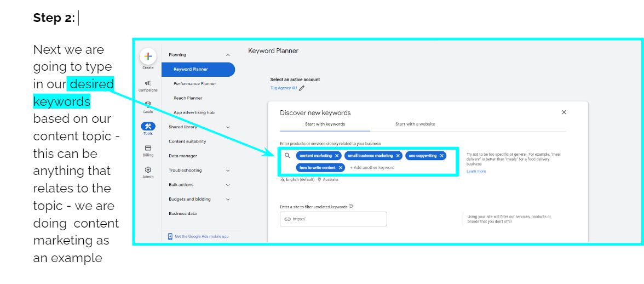Screen dimensions: 644x284
Task: Open the Goals trophy icon
Action: 148,104
